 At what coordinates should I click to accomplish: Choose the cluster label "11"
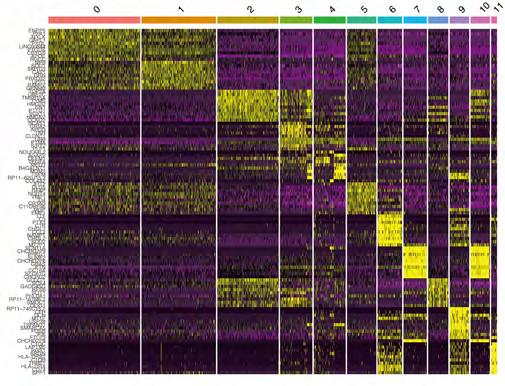(x=498, y=7)
